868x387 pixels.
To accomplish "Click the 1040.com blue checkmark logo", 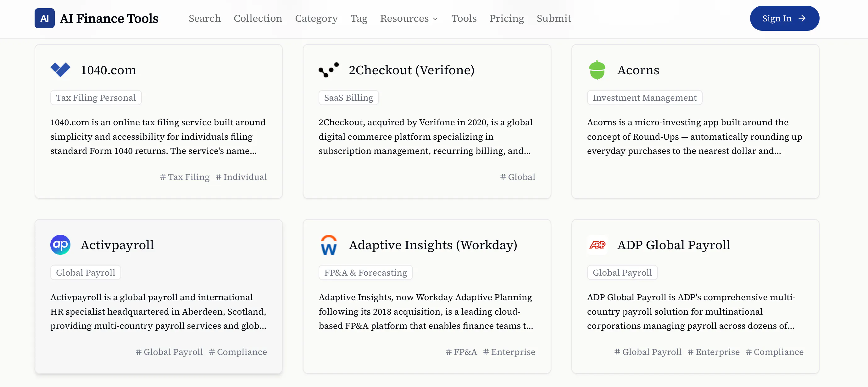I will pyautogui.click(x=60, y=70).
